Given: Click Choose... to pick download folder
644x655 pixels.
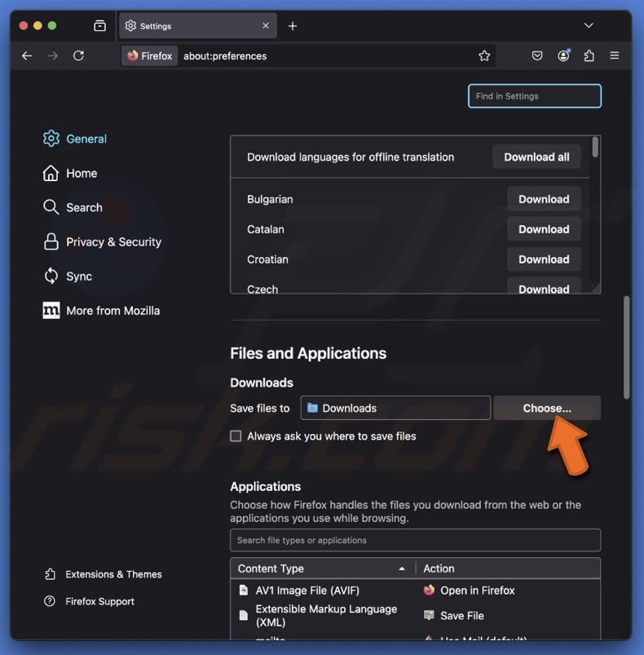Looking at the screenshot, I should click(547, 408).
